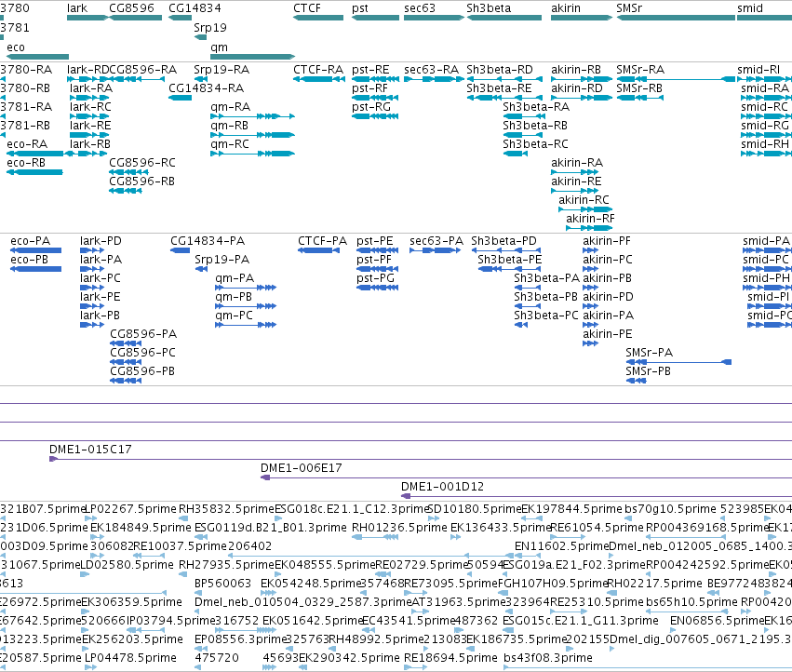This screenshot has height=672, width=792.
Task: Select EST RH01236.5prime
Action: 375,537
